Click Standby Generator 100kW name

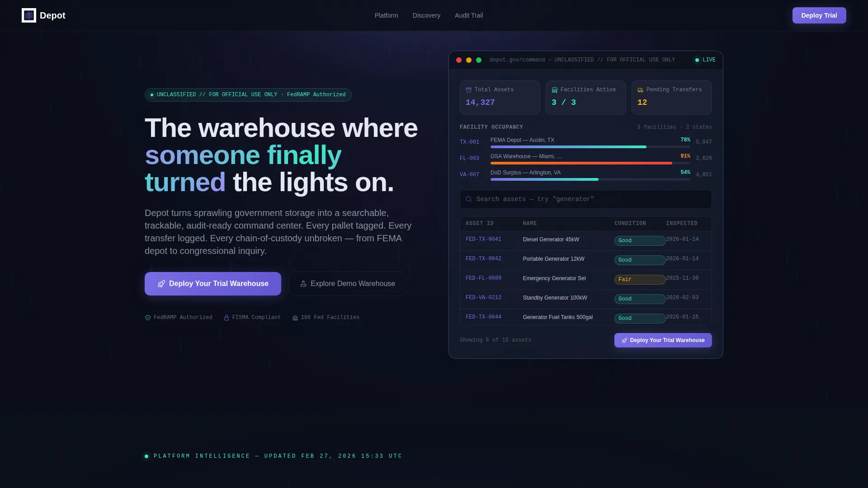[555, 298]
